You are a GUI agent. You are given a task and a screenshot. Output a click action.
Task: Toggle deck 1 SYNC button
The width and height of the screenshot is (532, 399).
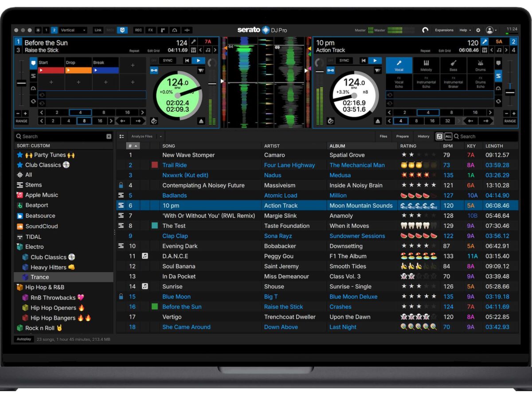click(168, 60)
